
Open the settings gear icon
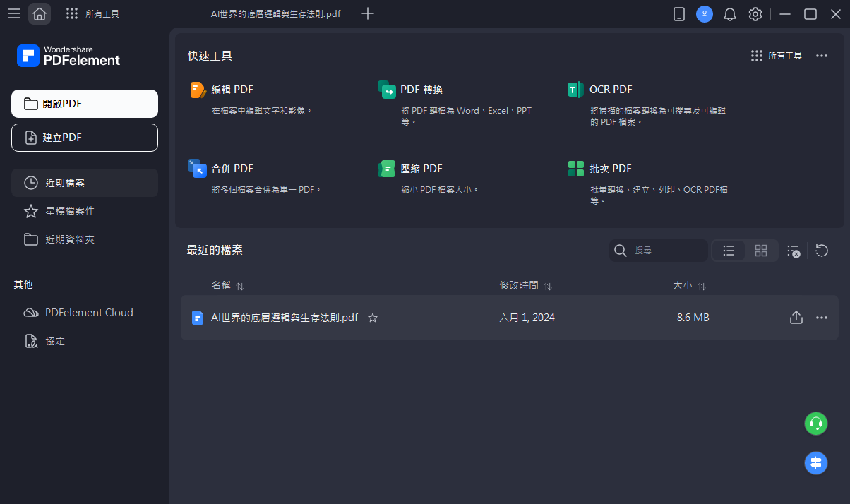click(755, 14)
